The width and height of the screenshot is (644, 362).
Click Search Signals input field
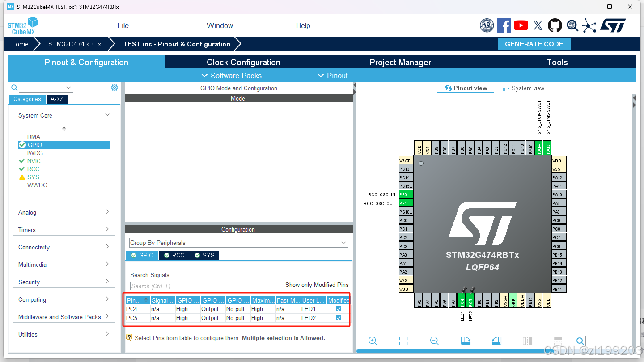coord(155,286)
